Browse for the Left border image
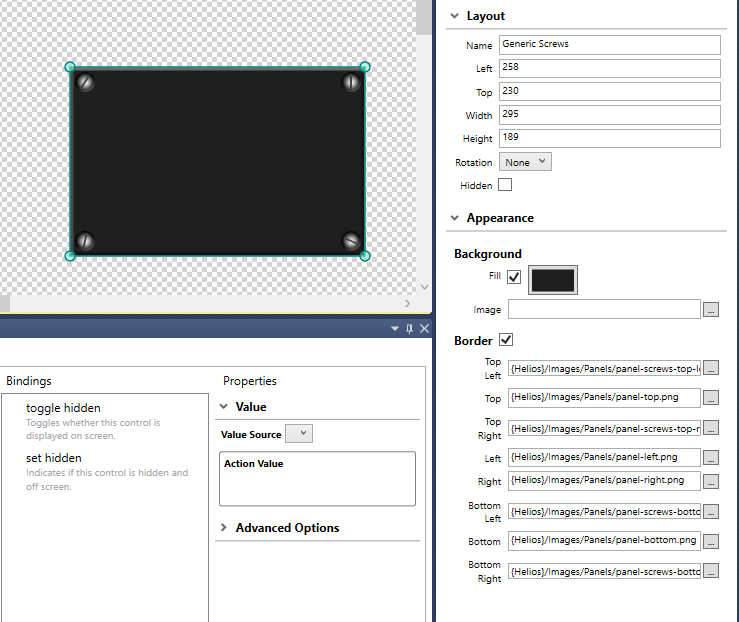The width and height of the screenshot is (739, 622). pos(711,457)
